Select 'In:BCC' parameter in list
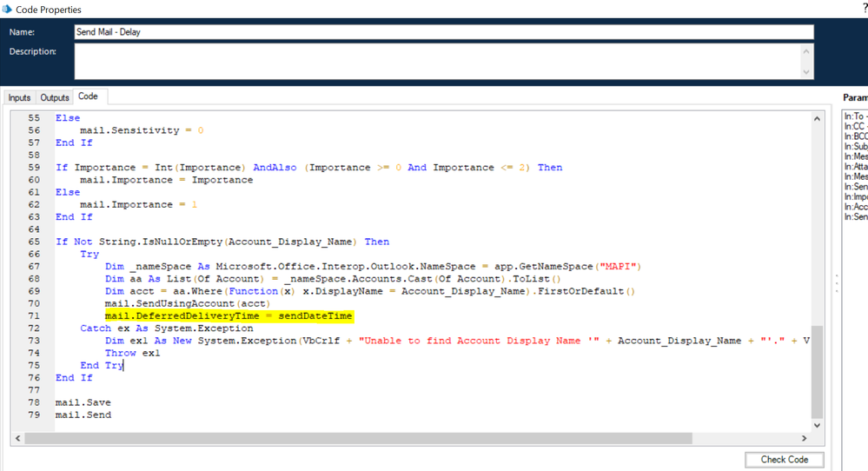This screenshot has width=868, height=471. (855, 136)
